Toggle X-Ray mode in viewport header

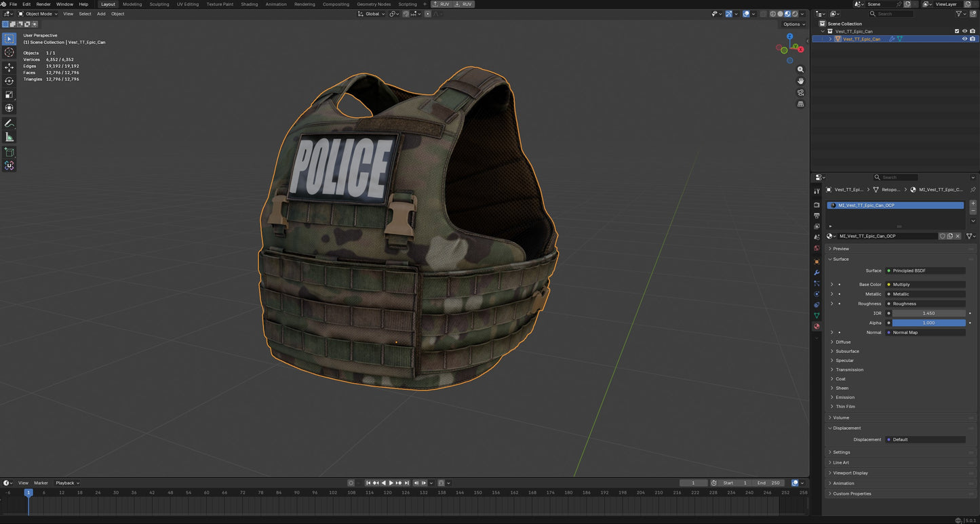tap(763, 14)
